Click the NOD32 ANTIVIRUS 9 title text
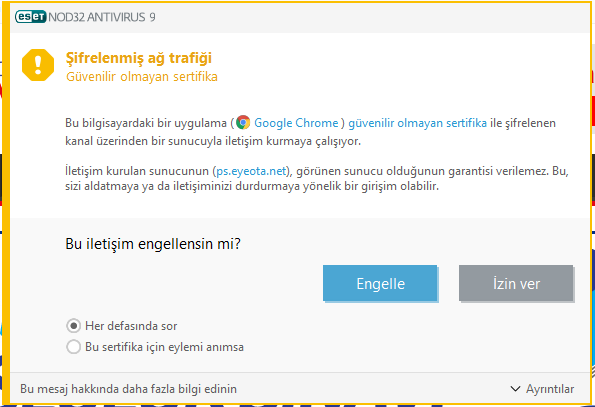The width and height of the screenshot is (595, 407). pyautogui.click(x=102, y=17)
